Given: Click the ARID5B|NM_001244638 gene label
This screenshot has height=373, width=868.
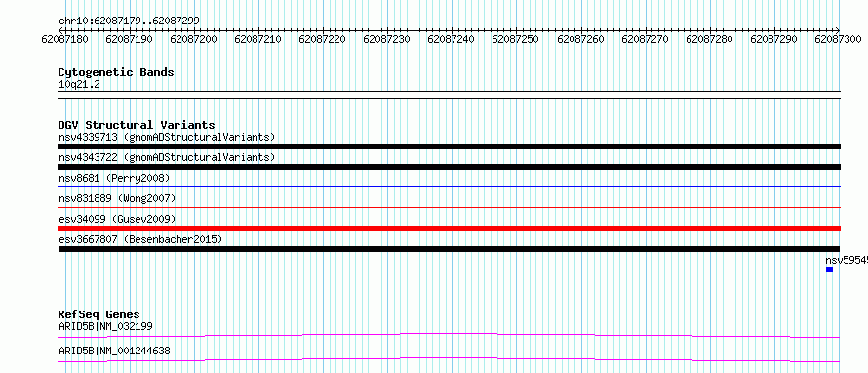Looking at the screenshot, I should [114, 351].
